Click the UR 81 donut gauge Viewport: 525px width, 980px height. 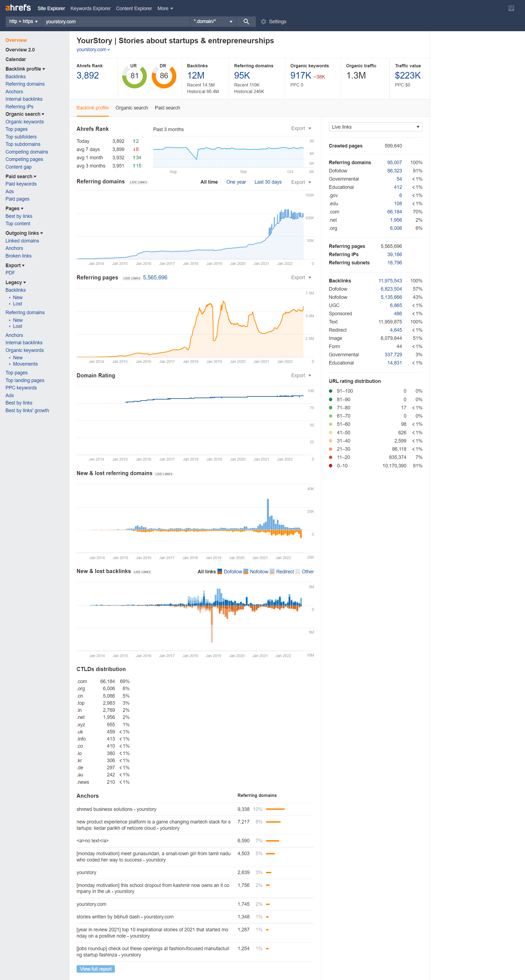(134, 76)
